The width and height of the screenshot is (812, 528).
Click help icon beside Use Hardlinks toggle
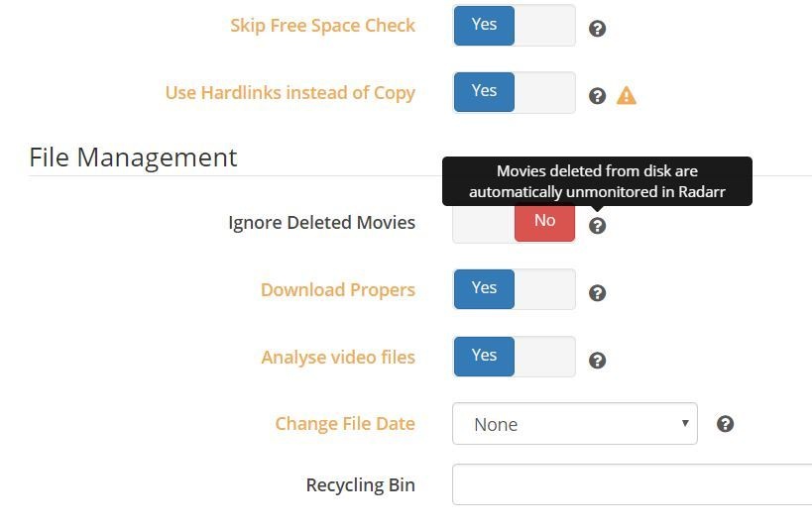click(x=597, y=96)
